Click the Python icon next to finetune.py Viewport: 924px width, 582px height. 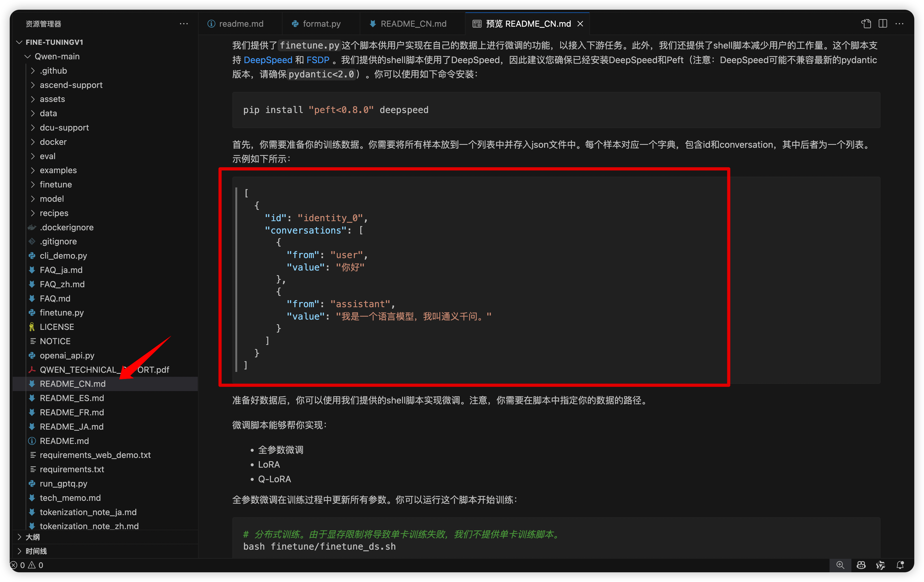pos(32,313)
